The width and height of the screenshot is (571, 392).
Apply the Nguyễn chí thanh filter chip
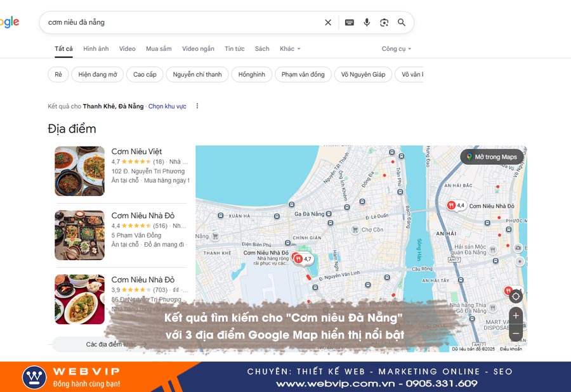[197, 75]
